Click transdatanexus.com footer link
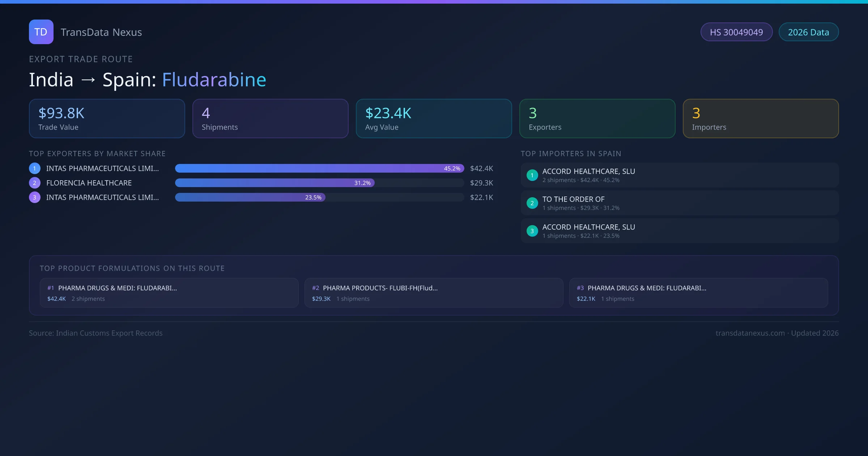 tap(750, 333)
